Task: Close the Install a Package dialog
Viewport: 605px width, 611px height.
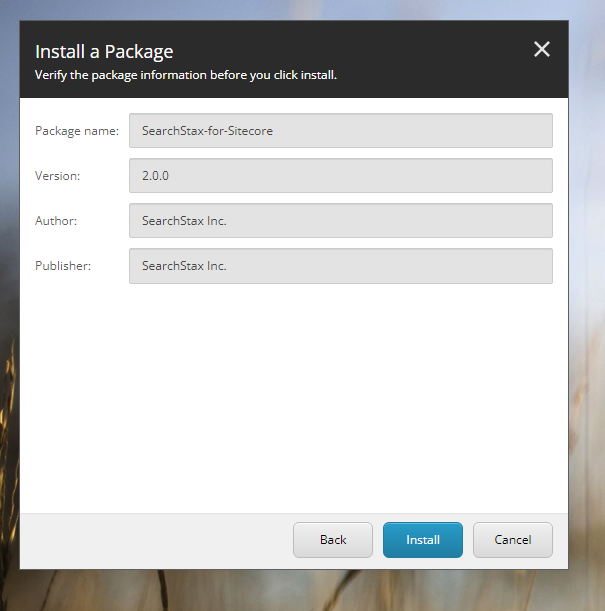Action: [542, 50]
